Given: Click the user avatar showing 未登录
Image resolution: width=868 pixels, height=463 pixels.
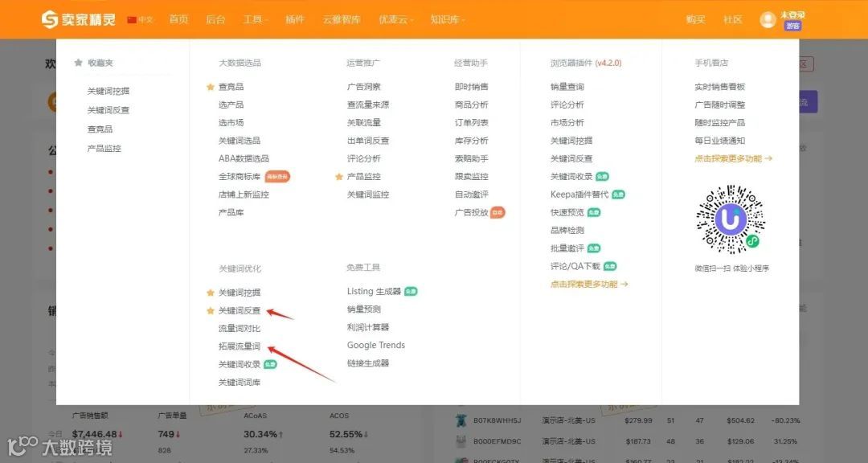Looking at the screenshot, I should click(768, 18).
